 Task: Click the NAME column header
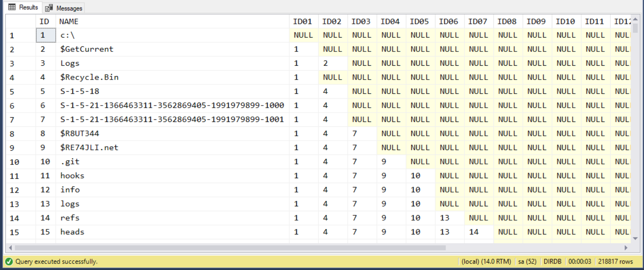69,21
